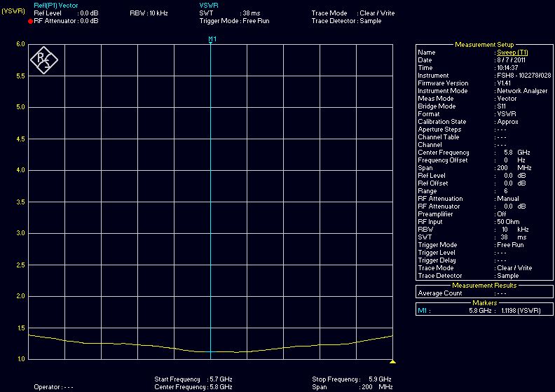The height and width of the screenshot is (392, 555).
Task: Click the Meas Mode value Vector
Action: point(507,99)
